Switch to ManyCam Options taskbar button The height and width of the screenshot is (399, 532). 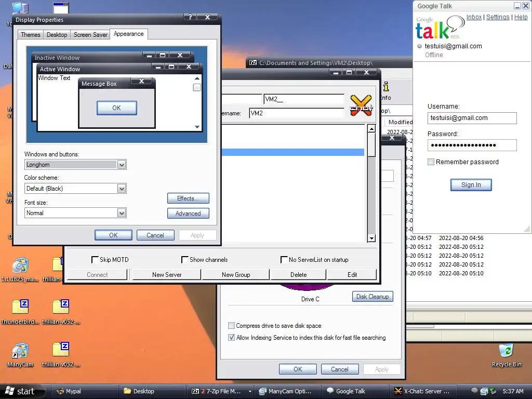tap(288, 391)
